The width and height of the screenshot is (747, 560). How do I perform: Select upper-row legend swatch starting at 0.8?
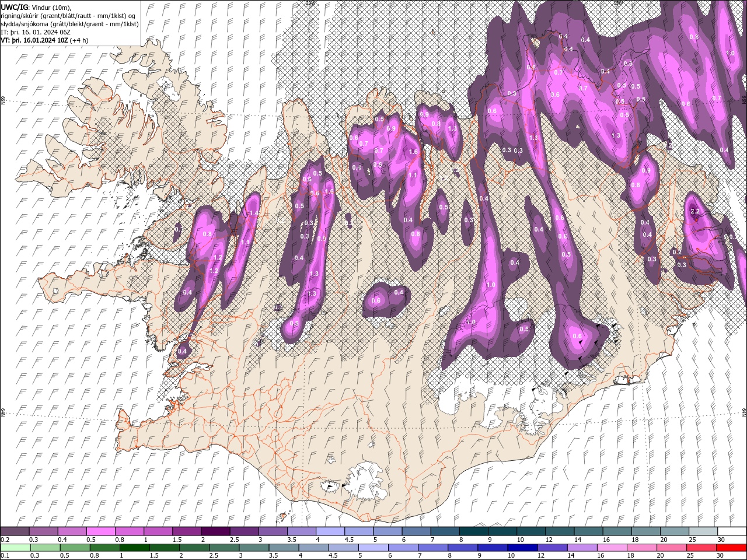129,531
